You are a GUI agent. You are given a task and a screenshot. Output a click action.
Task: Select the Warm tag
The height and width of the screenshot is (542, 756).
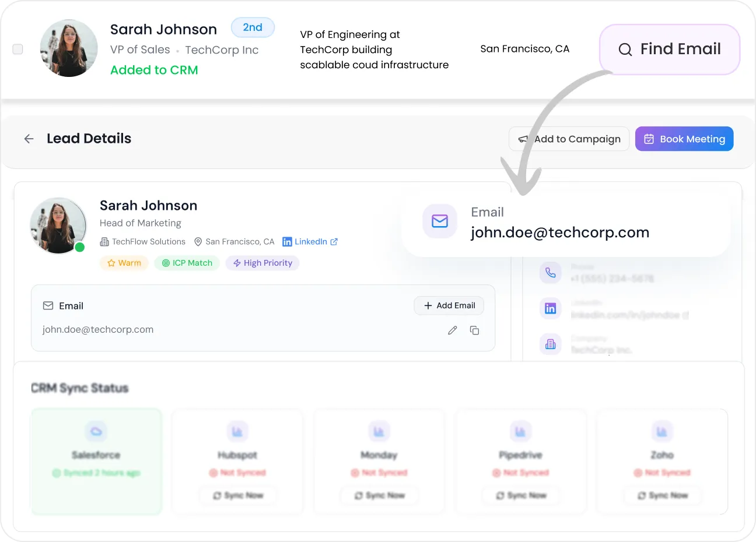124,263
